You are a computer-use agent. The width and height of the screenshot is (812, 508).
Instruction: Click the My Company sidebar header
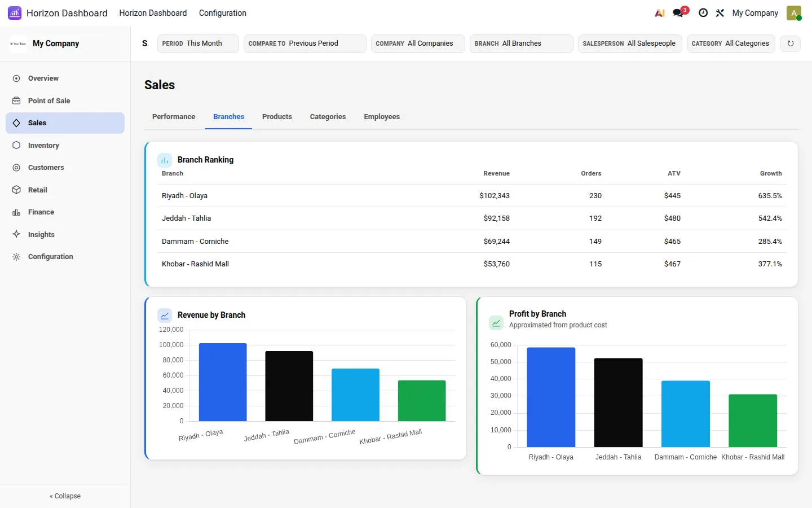click(x=65, y=43)
